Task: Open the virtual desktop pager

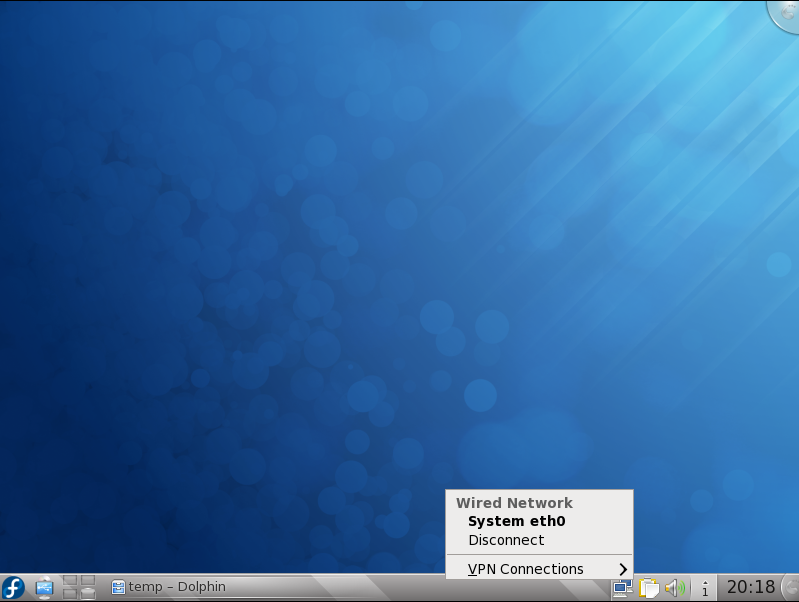Action: coord(79,587)
